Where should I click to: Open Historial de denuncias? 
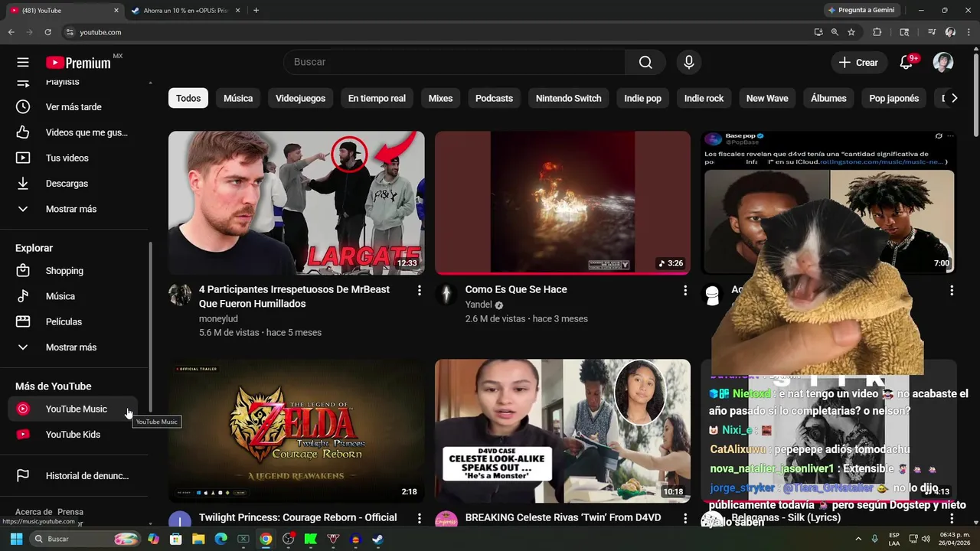click(x=73, y=476)
